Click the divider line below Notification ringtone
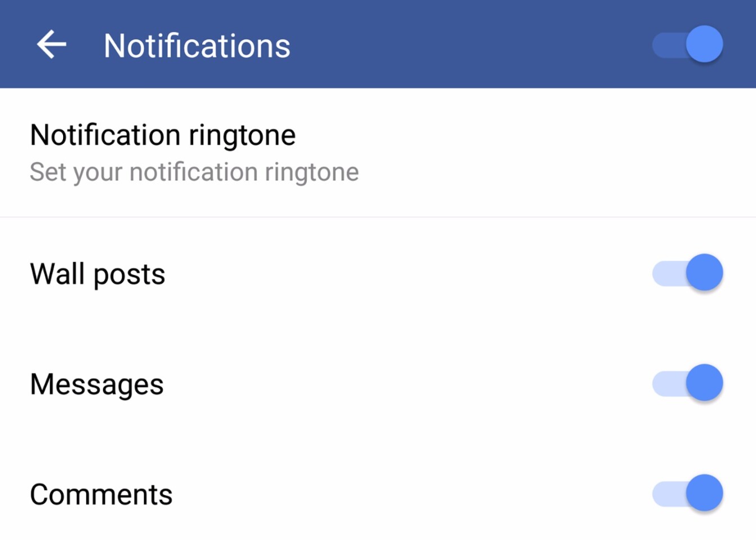The height and width of the screenshot is (540, 756). coord(378,217)
